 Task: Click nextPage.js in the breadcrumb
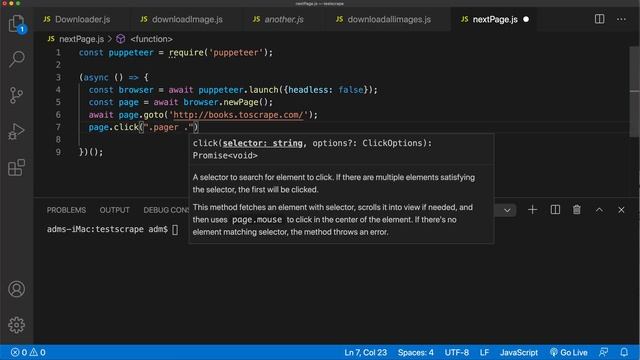pyautogui.click(x=81, y=39)
